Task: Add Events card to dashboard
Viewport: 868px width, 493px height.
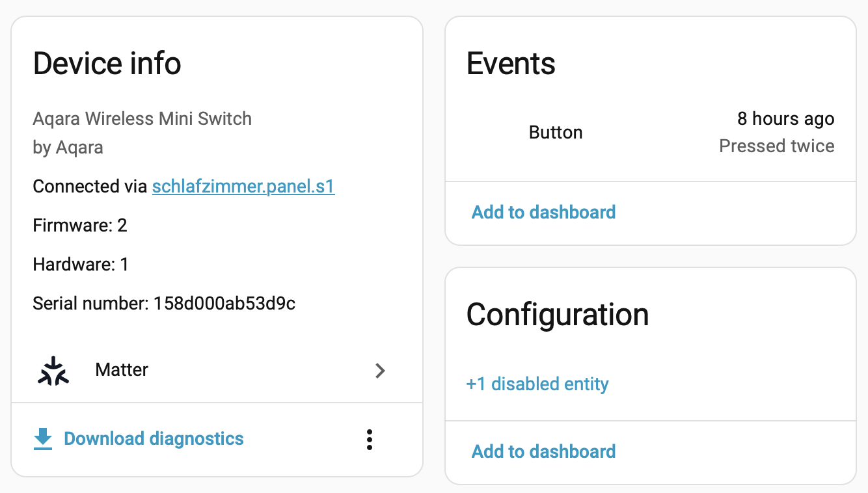Action: 543,212
